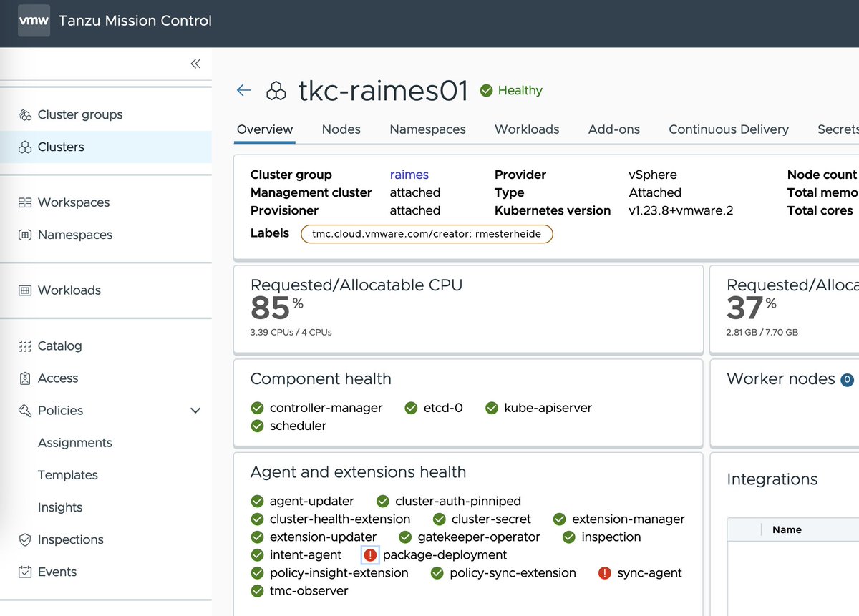
Task: Switch to the Namespaces tab
Action: pyautogui.click(x=427, y=129)
